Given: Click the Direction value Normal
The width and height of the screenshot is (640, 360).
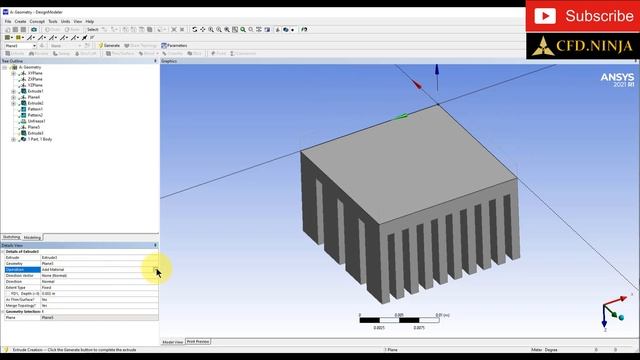Looking at the screenshot, I should (99, 282).
